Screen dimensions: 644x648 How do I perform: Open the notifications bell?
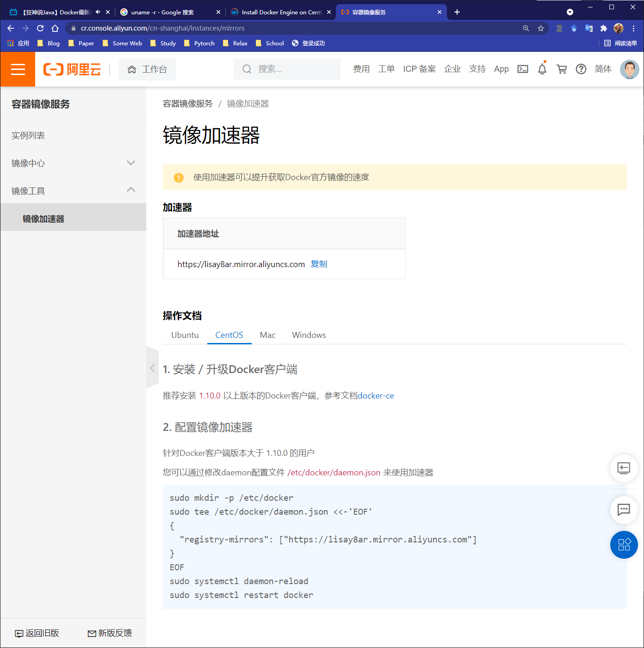(x=542, y=69)
